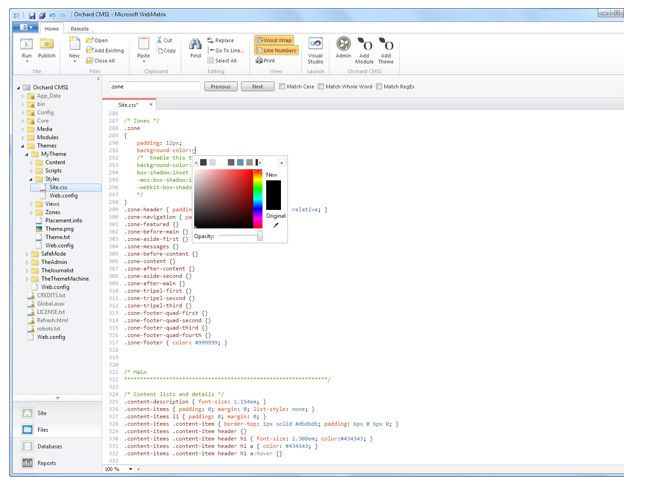Click the Undo arrow in title bar

pos(52,15)
